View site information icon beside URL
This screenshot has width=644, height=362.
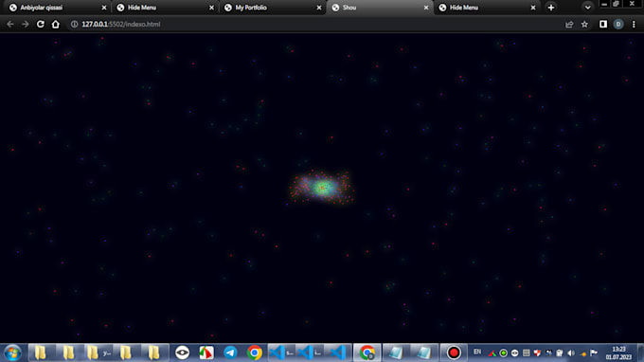click(74, 25)
